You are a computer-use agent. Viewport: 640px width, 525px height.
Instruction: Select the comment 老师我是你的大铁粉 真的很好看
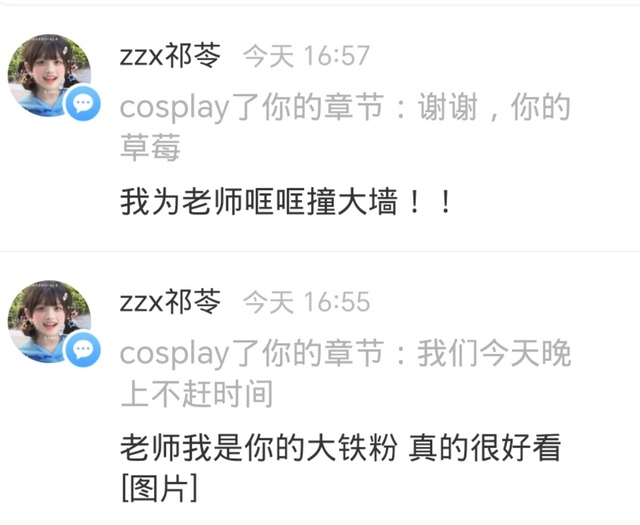[x=340, y=448]
